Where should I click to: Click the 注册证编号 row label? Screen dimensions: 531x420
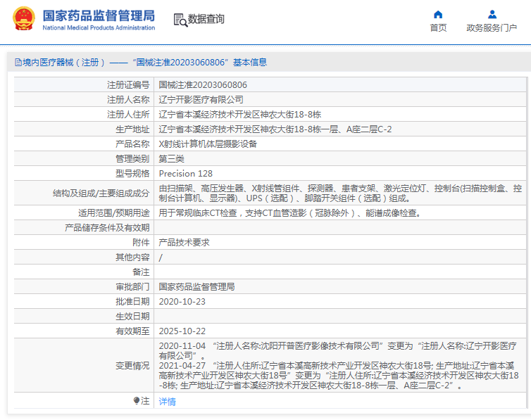click(128, 85)
